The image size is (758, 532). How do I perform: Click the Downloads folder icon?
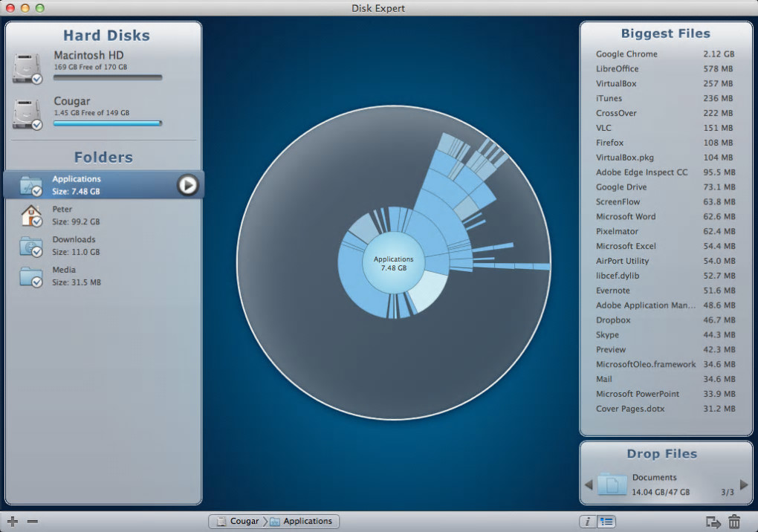[31, 246]
